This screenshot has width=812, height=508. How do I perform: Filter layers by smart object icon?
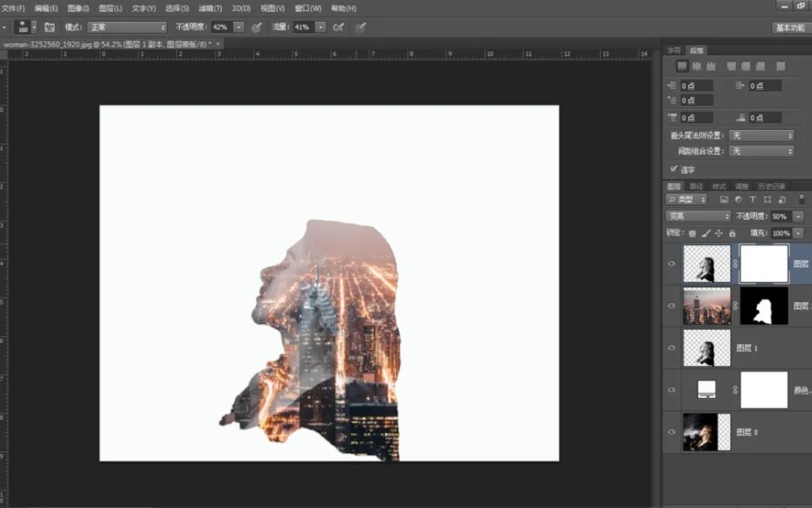[x=782, y=199]
